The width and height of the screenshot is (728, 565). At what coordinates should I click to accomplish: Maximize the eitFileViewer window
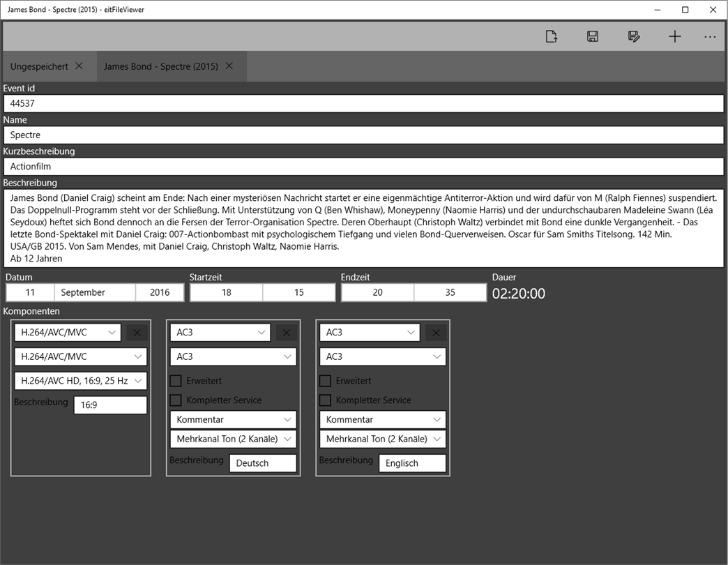(685, 10)
